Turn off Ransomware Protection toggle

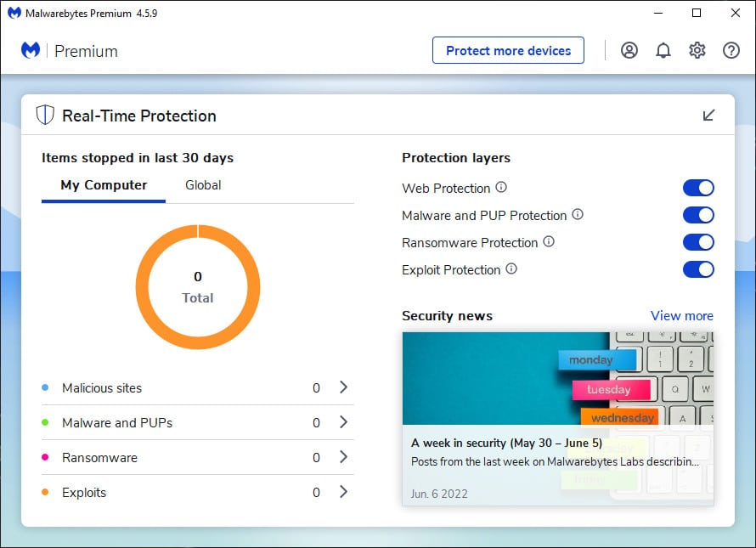click(x=698, y=243)
